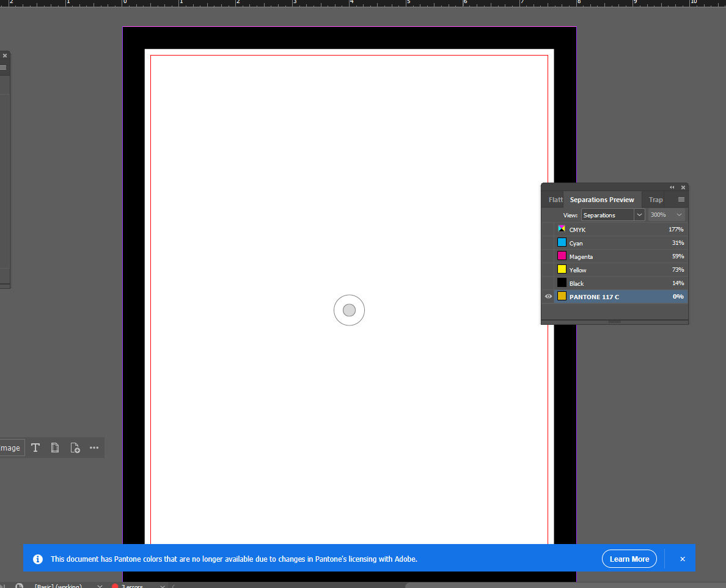This screenshot has width=726, height=588.
Task: Grab the Separations panel bottom resize grip
Action: click(x=614, y=322)
